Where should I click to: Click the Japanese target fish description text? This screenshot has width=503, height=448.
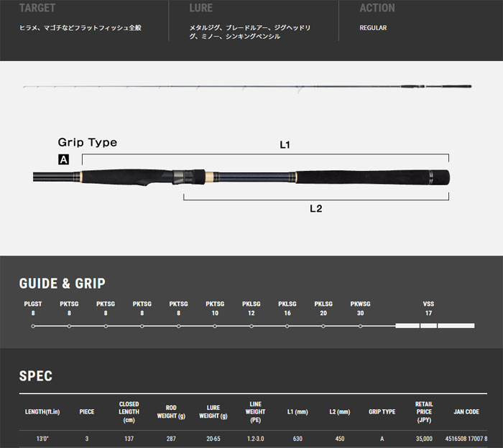point(80,28)
